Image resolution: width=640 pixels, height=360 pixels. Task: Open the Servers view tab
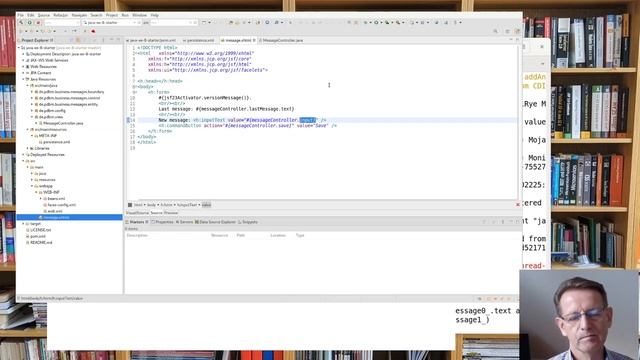coord(184,222)
